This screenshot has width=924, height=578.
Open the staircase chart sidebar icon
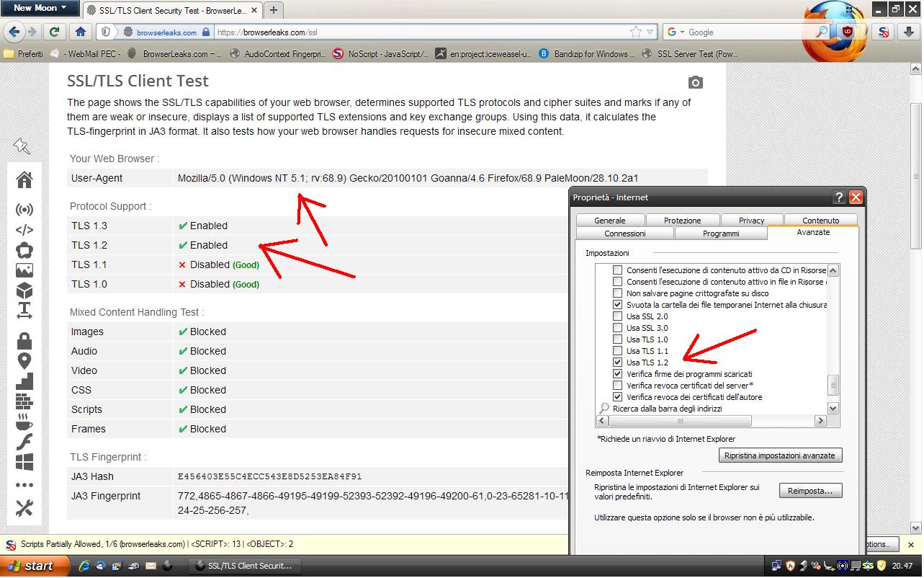coord(24,381)
